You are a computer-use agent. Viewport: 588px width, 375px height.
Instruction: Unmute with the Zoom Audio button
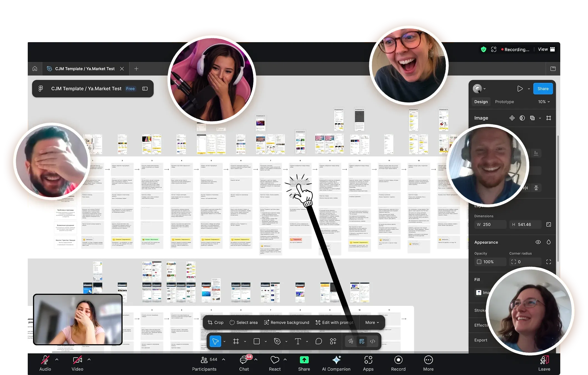pos(45,363)
